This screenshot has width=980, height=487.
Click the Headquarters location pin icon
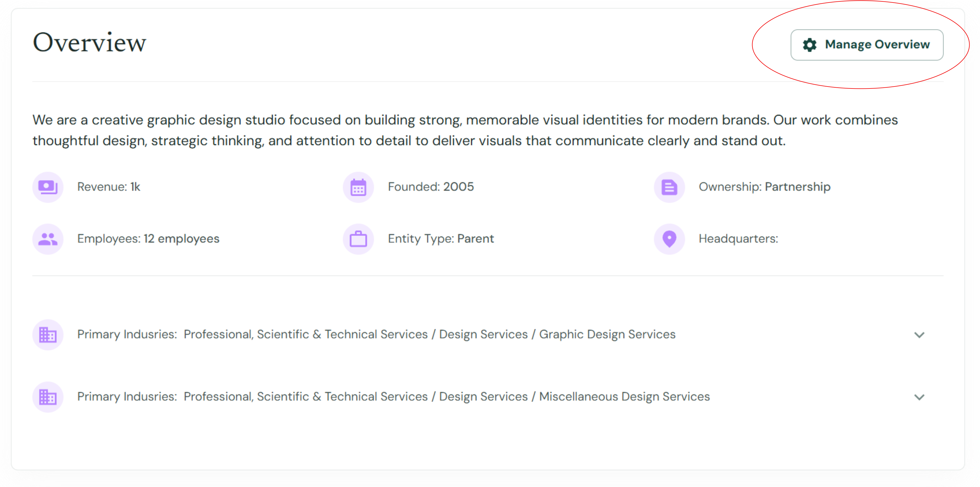(x=669, y=239)
